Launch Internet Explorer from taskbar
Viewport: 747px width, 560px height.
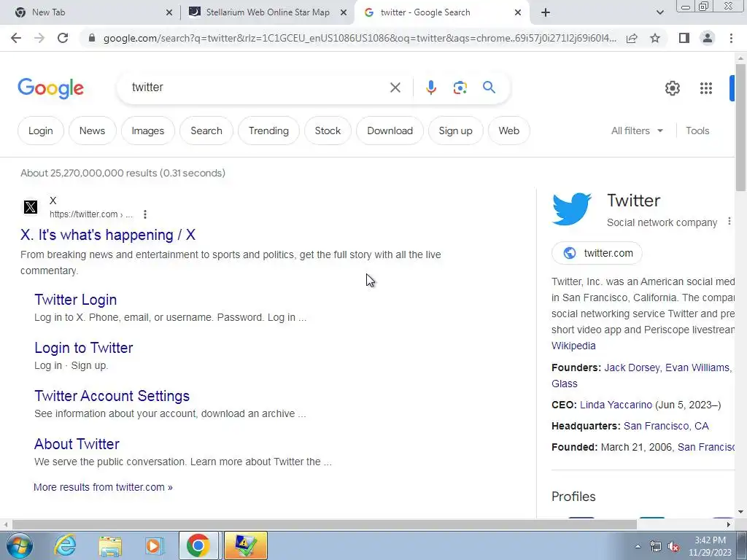(65, 545)
